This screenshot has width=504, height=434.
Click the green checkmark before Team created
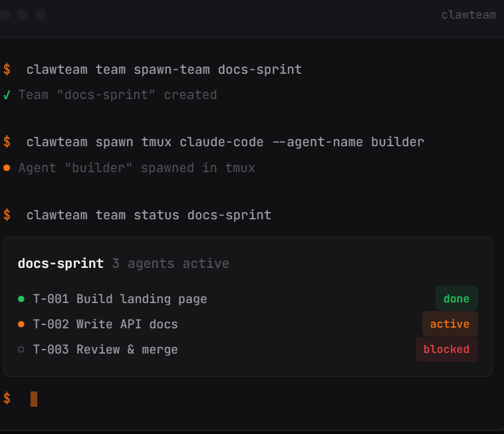(x=7, y=95)
